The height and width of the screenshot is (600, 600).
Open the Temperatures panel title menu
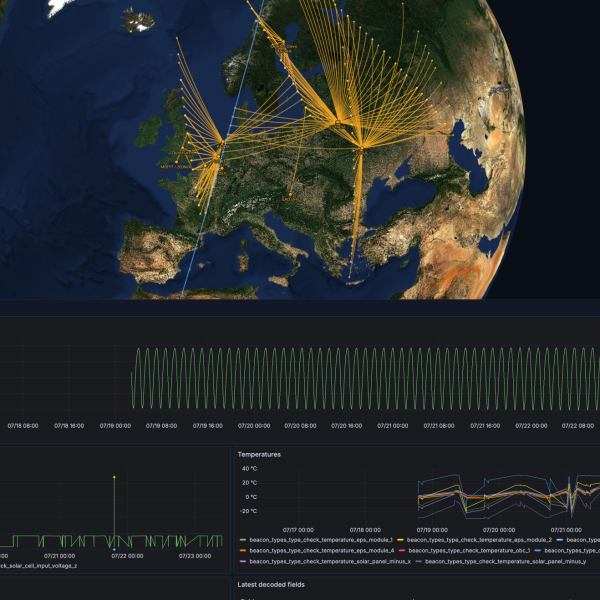[x=259, y=455]
